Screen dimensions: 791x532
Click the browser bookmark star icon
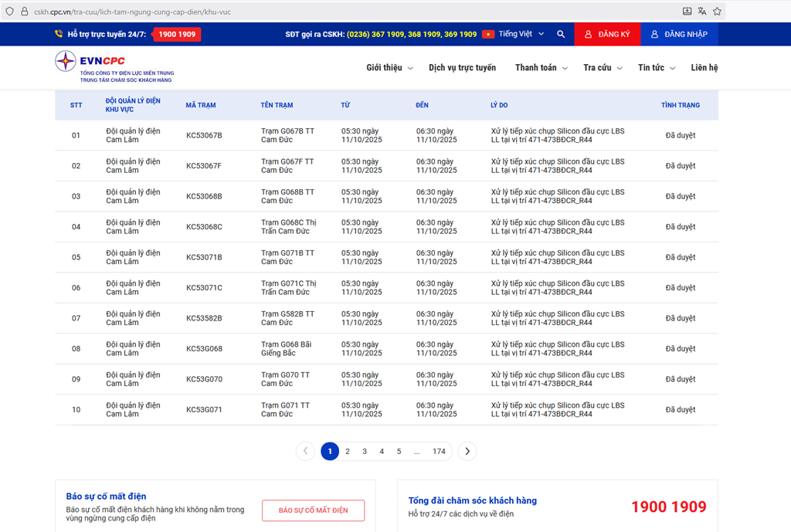717,12
